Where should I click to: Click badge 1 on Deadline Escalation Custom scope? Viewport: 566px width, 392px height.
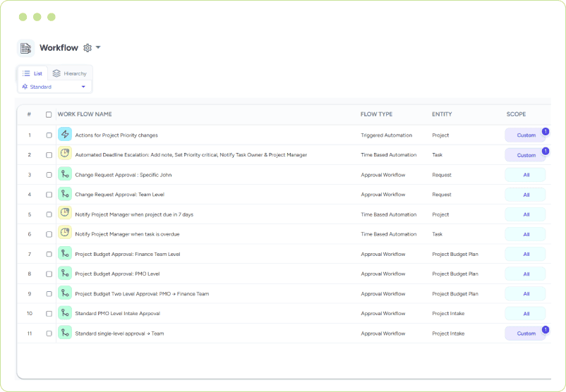[546, 151]
